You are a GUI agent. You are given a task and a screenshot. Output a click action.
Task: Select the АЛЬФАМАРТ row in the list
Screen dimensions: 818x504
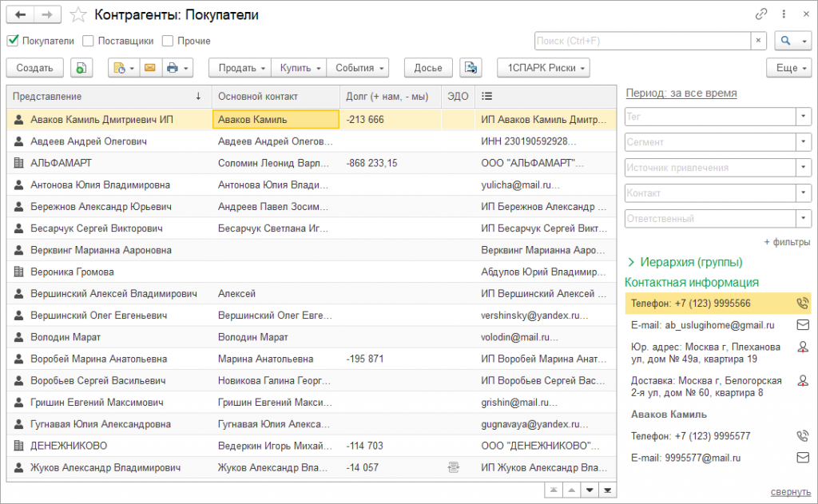[x=312, y=163]
